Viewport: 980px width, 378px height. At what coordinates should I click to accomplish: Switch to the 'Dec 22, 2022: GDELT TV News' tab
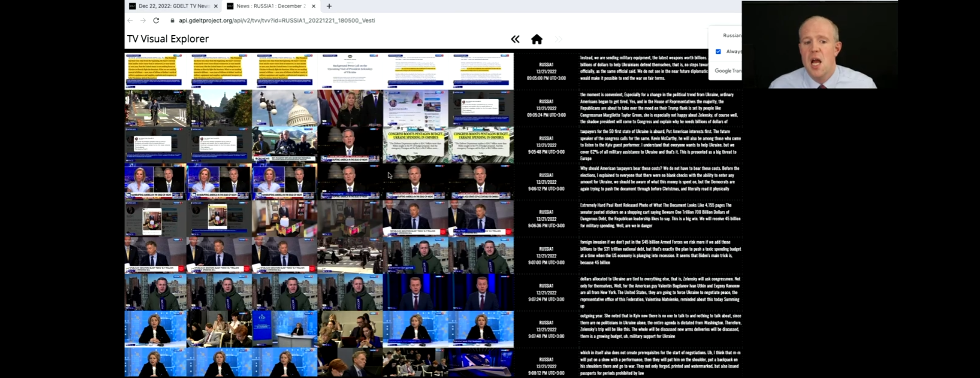pos(173,6)
